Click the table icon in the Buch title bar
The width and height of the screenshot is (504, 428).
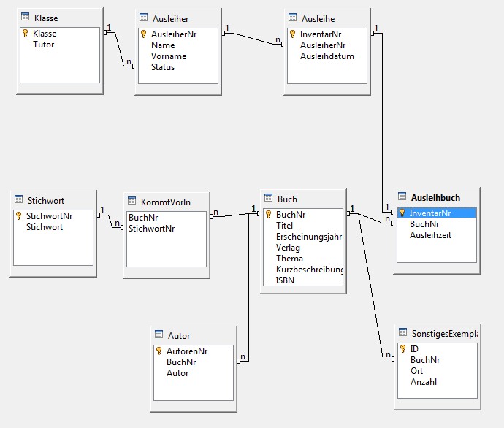click(268, 199)
